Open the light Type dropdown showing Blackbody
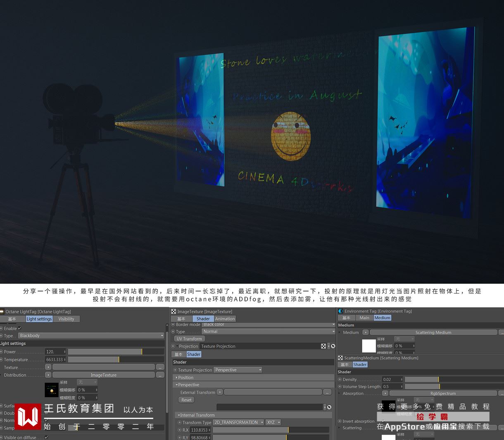This screenshot has height=440, width=504. pyautogui.click(x=91, y=336)
